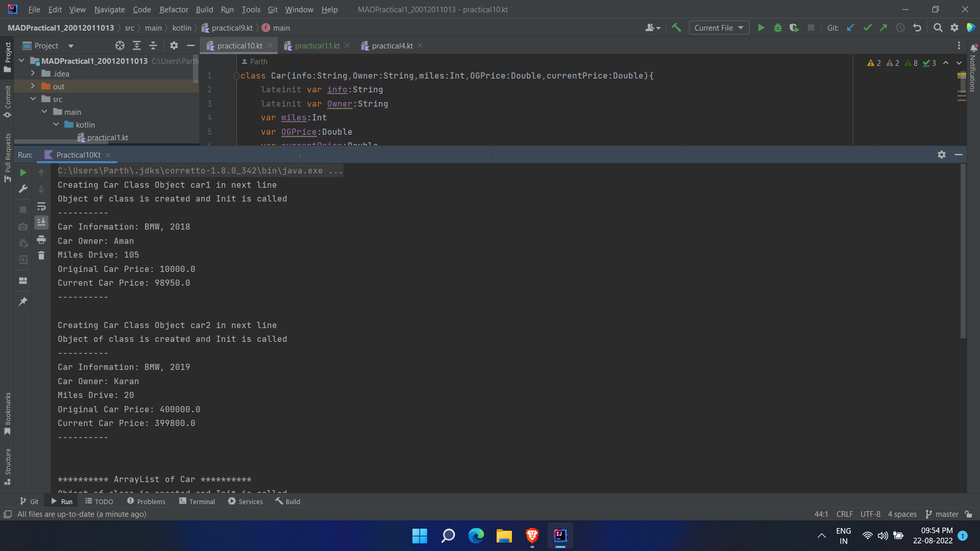Screen dimensions: 980x551
Task: Open Problems view from bottom bar
Action: (x=146, y=502)
